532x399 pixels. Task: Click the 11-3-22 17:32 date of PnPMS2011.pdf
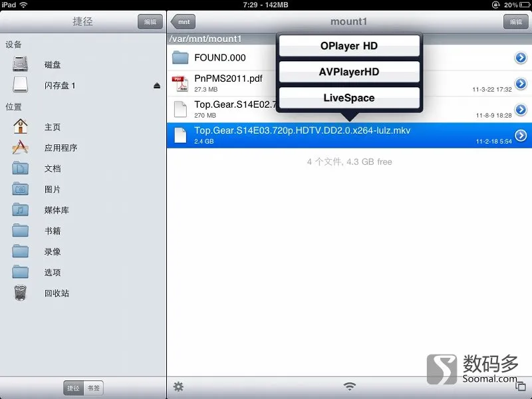[492, 90]
